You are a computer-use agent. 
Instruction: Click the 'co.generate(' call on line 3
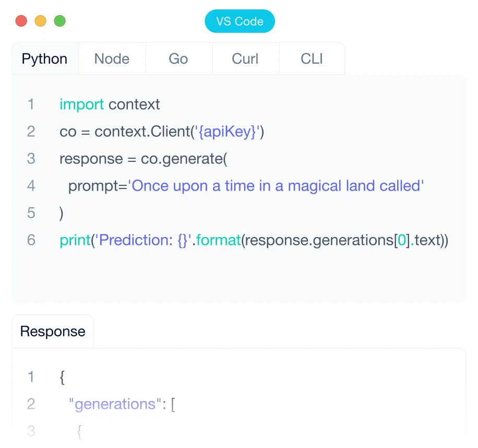(x=184, y=159)
